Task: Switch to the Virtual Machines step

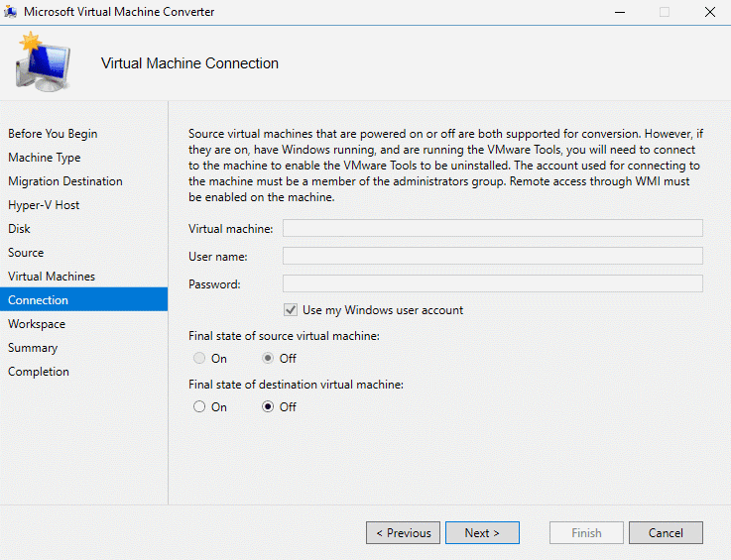Action: tap(52, 277)
